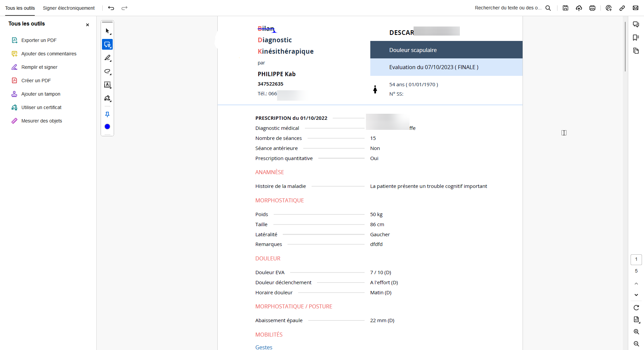
Task: Click the struck-through Bilan annotation
Action: pyautogui.click(x=266, y=29)
